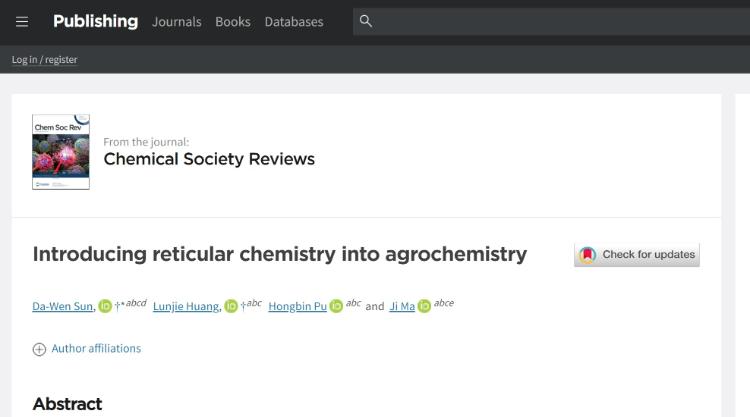This screenshot has height=417, width=750.
Task: Open Hongbin Pu's ORCID icon
Action: pyautogui.click(x=337, y=306)
